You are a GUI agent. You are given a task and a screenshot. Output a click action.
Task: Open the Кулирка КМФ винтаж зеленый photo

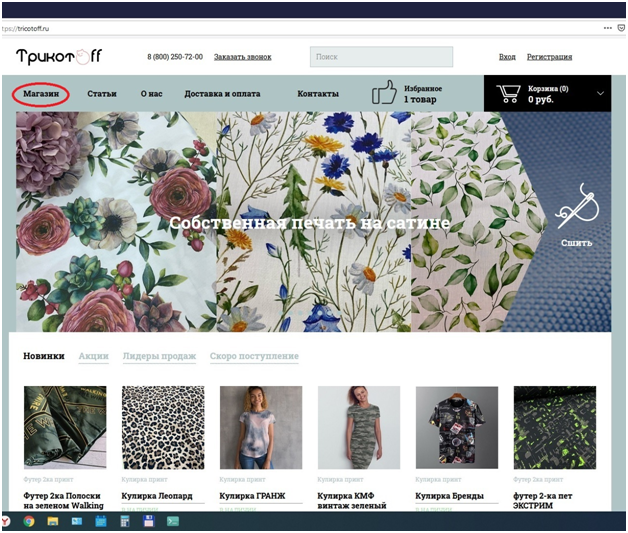[359, 427]
